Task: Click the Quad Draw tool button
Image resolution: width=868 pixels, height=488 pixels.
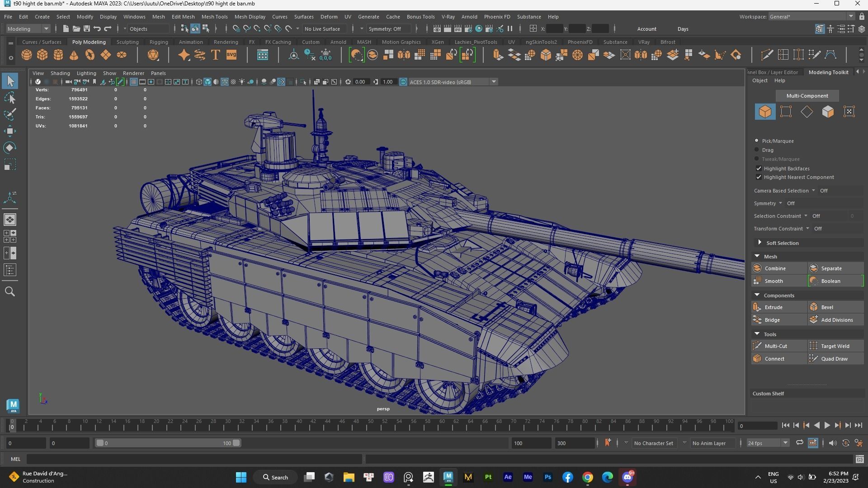Action: pos(835,359)
